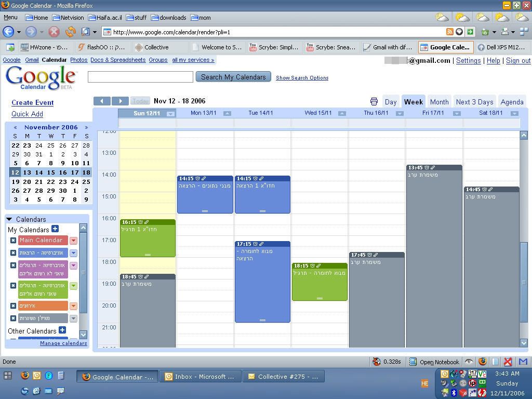The height and width of the screenshot is (399, 532).
Task: Open a new tab using the tab-bar icon
Action: pyautogui.click(x=10, y=47)
